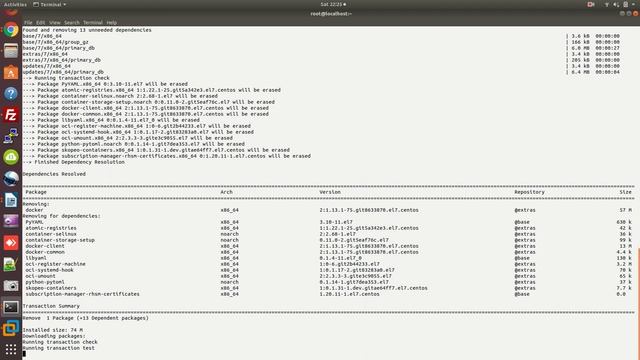640x360 pixels.
Task: Click the terminal vertical scrollbar
Action: point(638,303)
